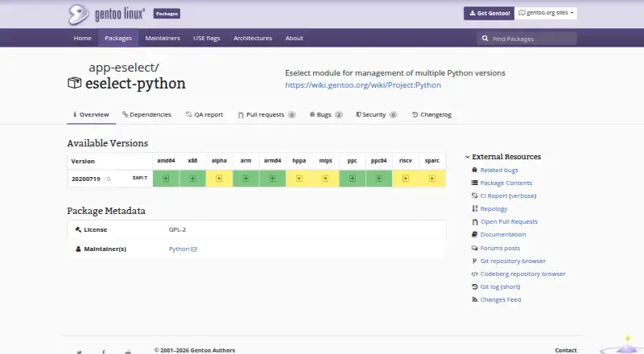Screen dimensions: 644x354
Task: Click the RSS icon beside Changes Feed
Action: point(475,300)
